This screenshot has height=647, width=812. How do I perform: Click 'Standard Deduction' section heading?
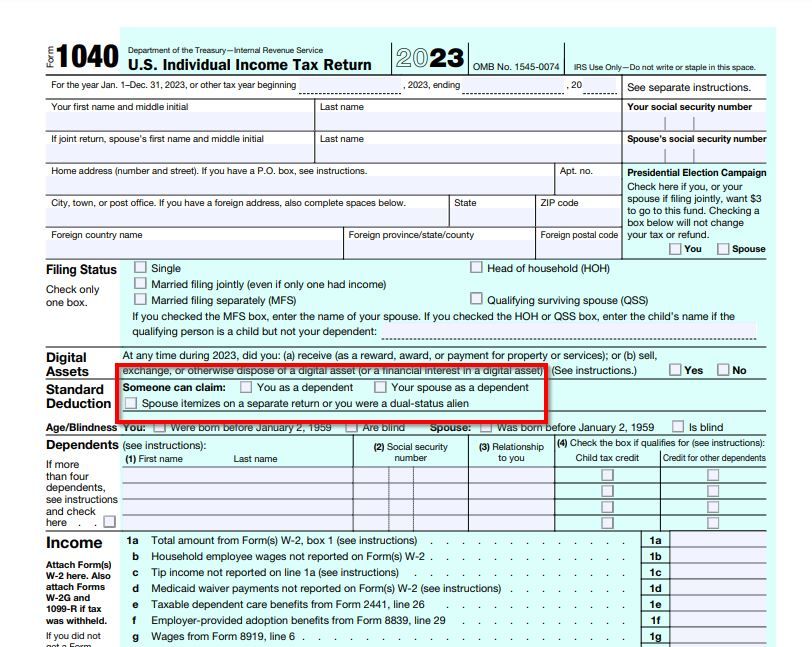(x=78, y=396)
